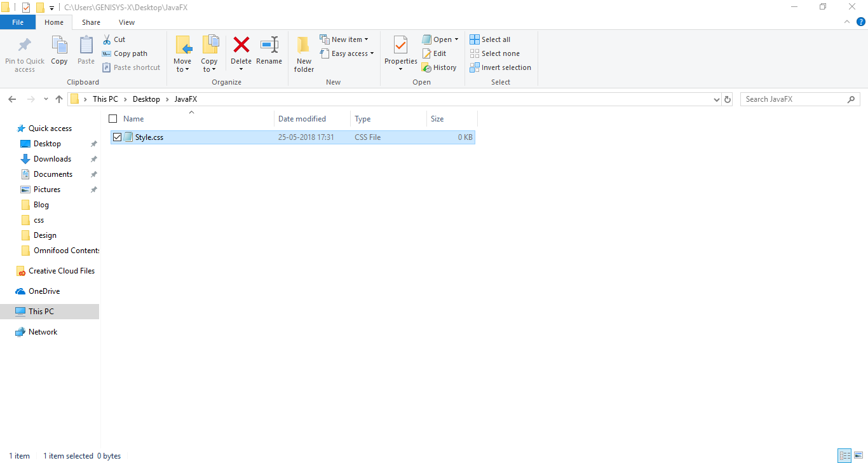Switch to Large icons view layout
868x463 pixels.
(858, 455)
